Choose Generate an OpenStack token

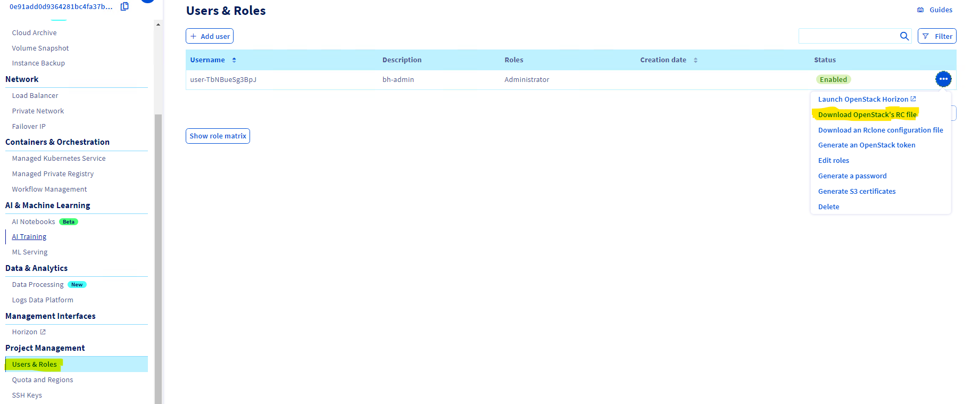866,145
